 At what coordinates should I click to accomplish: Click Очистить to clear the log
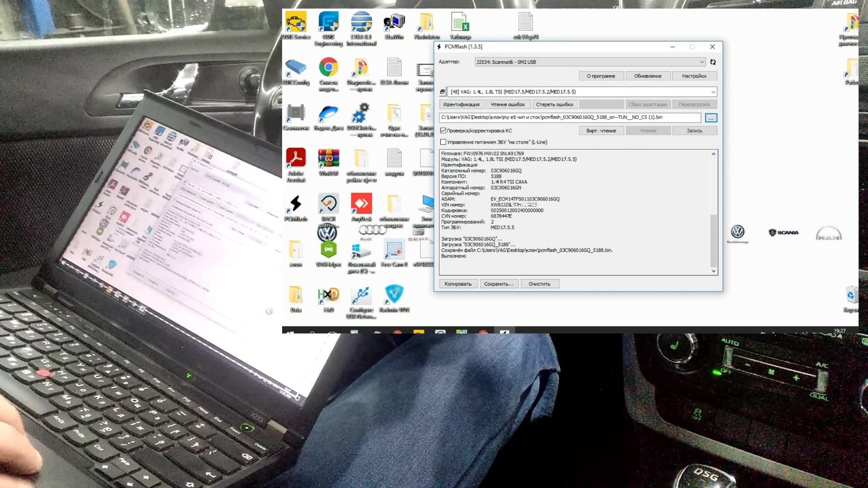point(539,284)
